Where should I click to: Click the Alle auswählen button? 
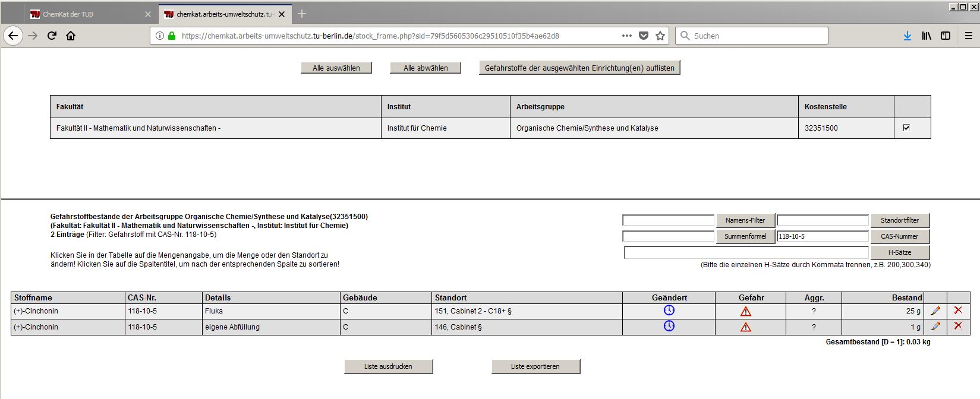(x=336, y=68)
